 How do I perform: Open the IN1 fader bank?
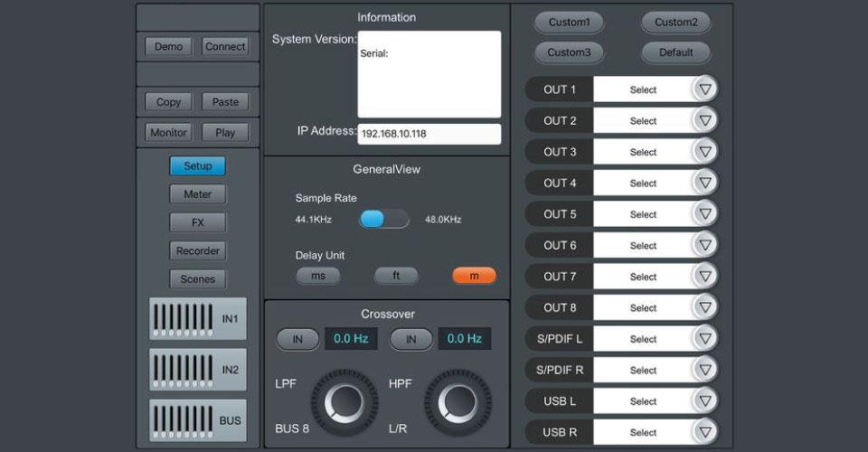(197, 319)
